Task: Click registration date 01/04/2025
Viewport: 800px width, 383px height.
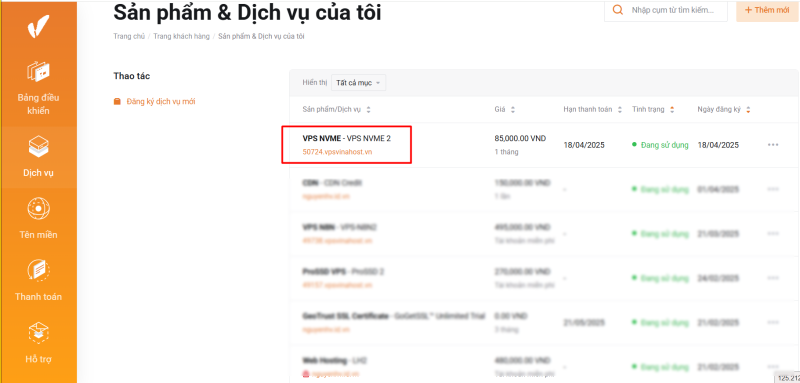Action: 718,189
